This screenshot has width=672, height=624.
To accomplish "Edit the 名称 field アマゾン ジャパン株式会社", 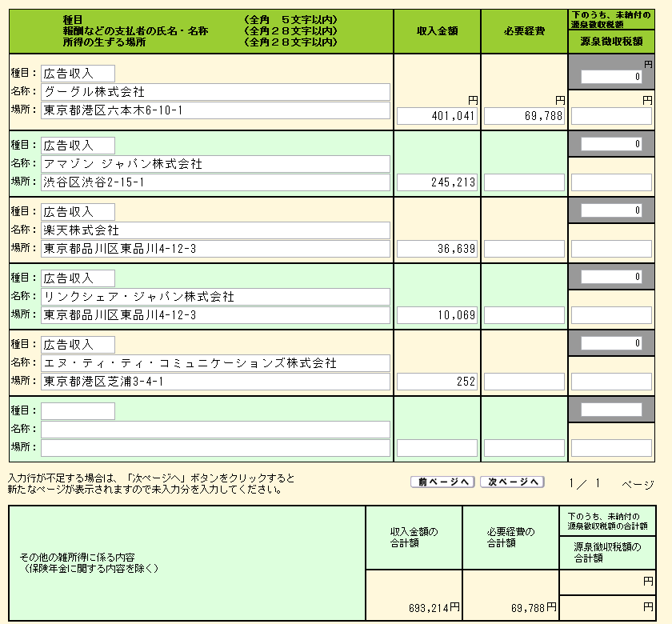I will coord(215,164).
